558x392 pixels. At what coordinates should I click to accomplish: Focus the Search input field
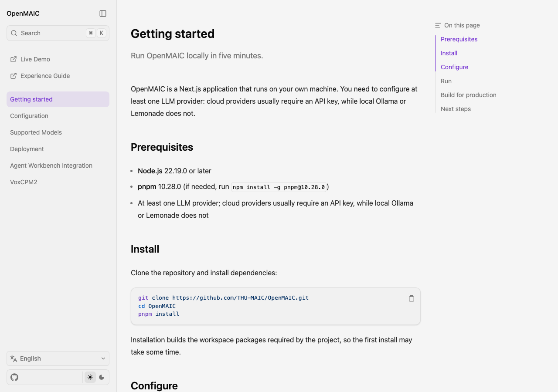tap(58, 33)
